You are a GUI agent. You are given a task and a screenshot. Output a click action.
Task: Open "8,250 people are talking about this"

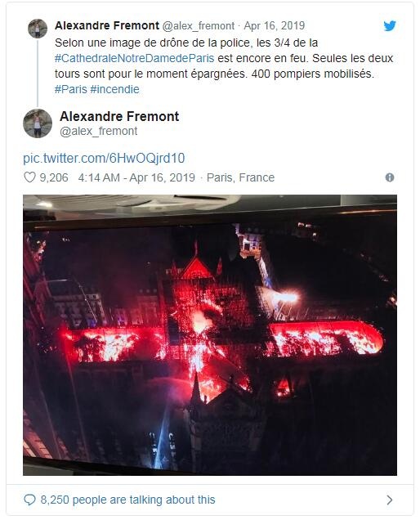pos(128,500)
